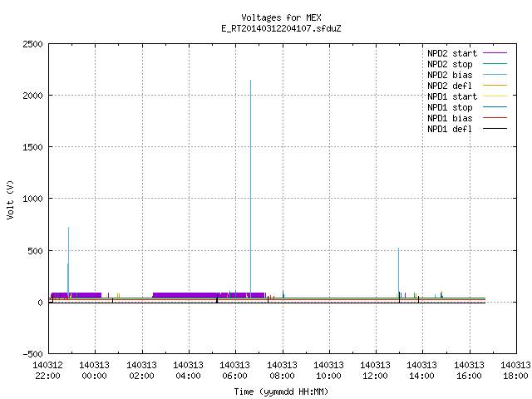
Task: Click the NPD1 bias legend label
Action: click(x=450, y=118)
